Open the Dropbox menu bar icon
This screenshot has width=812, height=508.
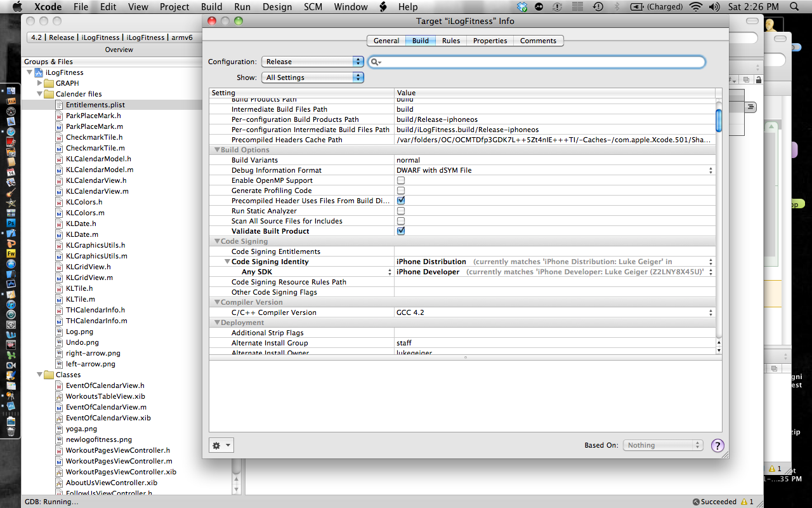click(x=522, y=7)
